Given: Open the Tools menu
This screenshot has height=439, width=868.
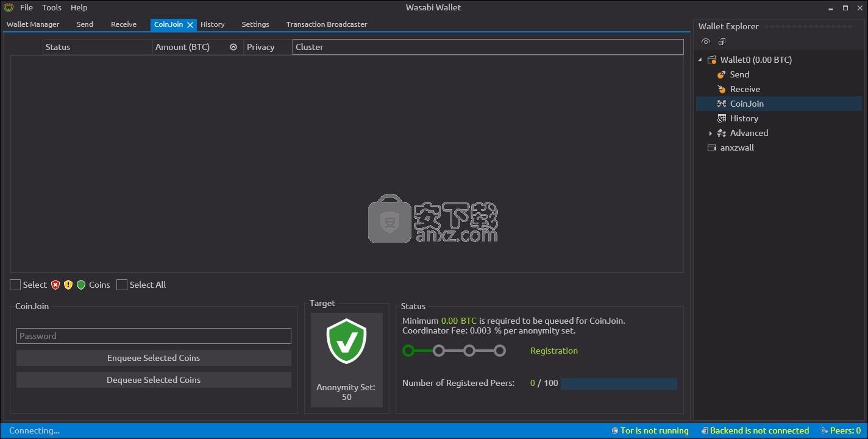Looking at the screenshot, I should coord(52,8).
